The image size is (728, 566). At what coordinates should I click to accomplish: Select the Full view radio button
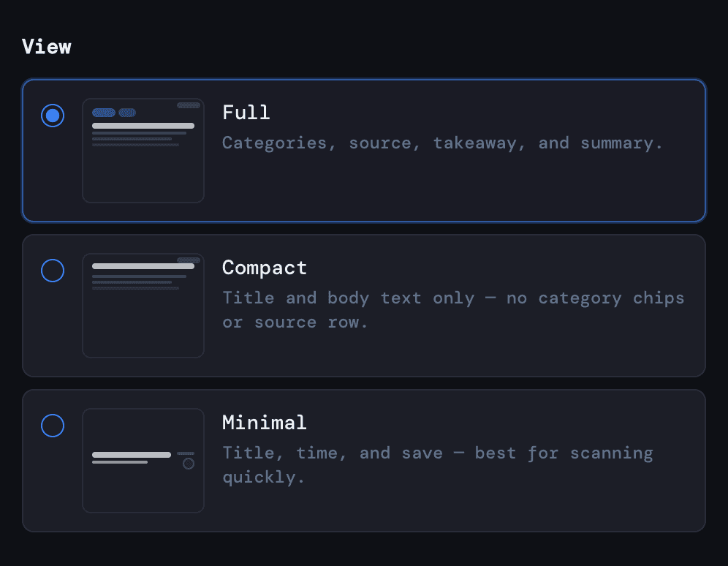click(x=53, y=116)
